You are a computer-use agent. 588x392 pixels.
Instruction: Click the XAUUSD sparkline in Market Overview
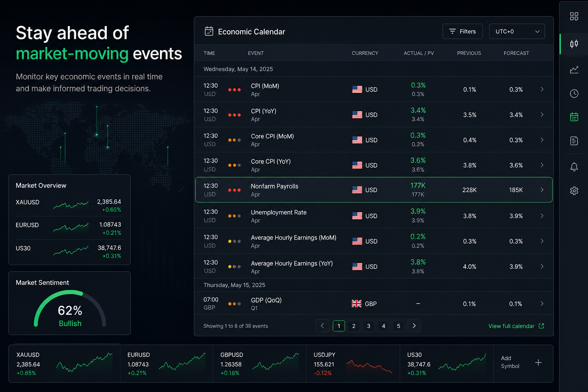pyautogui.click(x=71, y=205)
